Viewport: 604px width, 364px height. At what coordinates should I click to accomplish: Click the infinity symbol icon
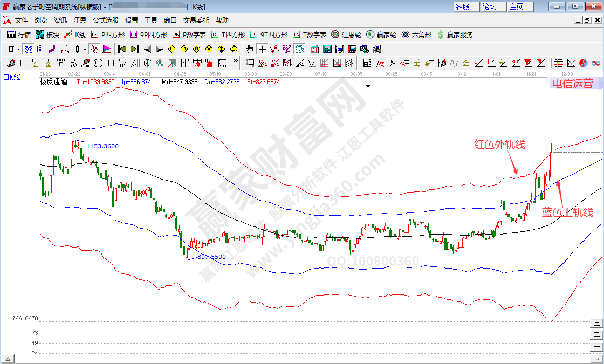596,63
